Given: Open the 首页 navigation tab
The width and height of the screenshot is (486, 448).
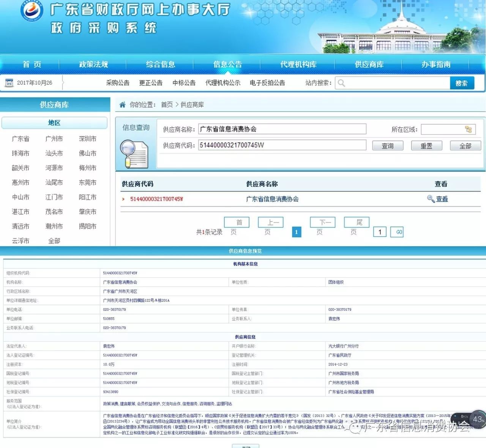Looking at the screenshot, I should tap(32, 64).
